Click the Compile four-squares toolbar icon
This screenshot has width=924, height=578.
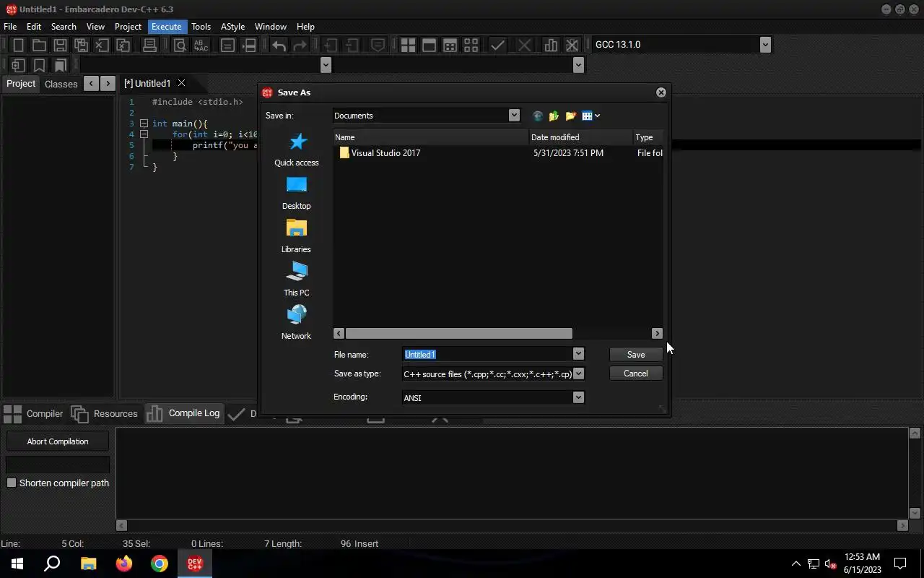pyautogui.click(x=408, y=45)
